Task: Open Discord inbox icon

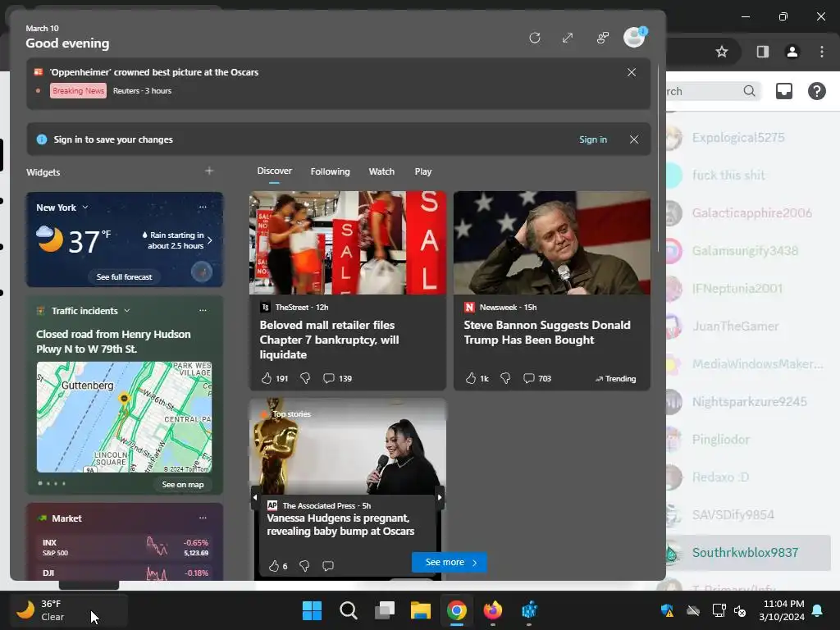Action: click(783, 91)
